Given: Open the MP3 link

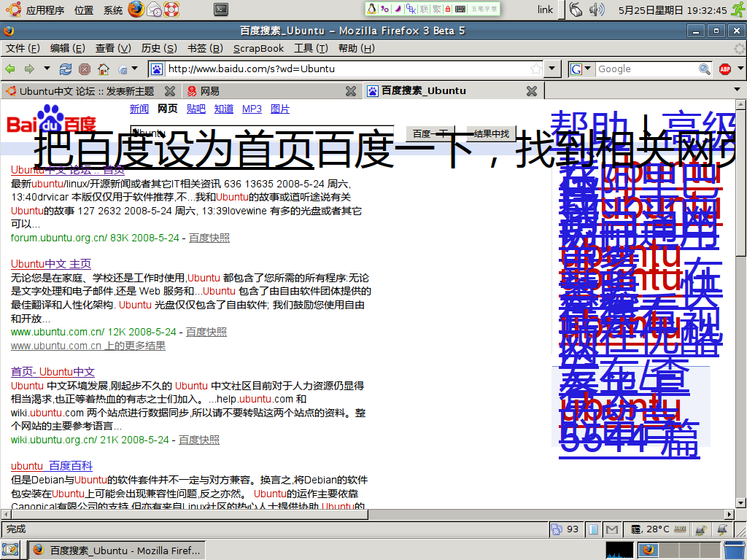Looking at the screenshot, I should (x=252, y=109).
